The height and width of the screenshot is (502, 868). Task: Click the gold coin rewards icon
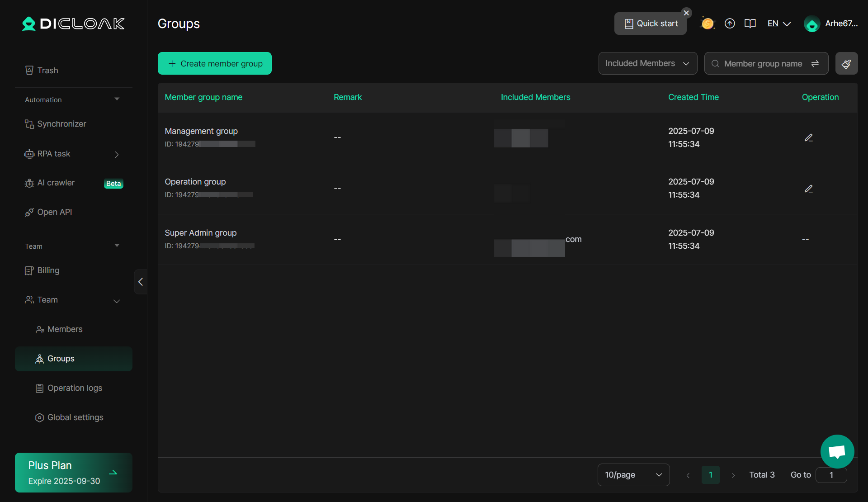pyautogui.click(x=708, y=24)
